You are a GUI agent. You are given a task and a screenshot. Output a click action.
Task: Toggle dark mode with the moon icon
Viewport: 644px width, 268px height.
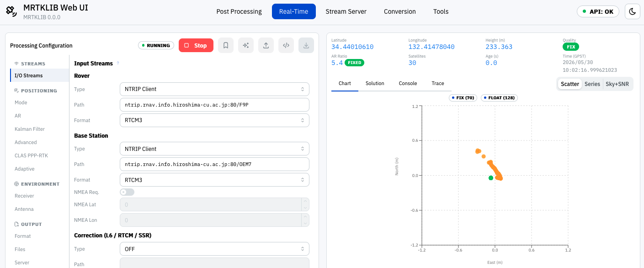pos(633,11)
